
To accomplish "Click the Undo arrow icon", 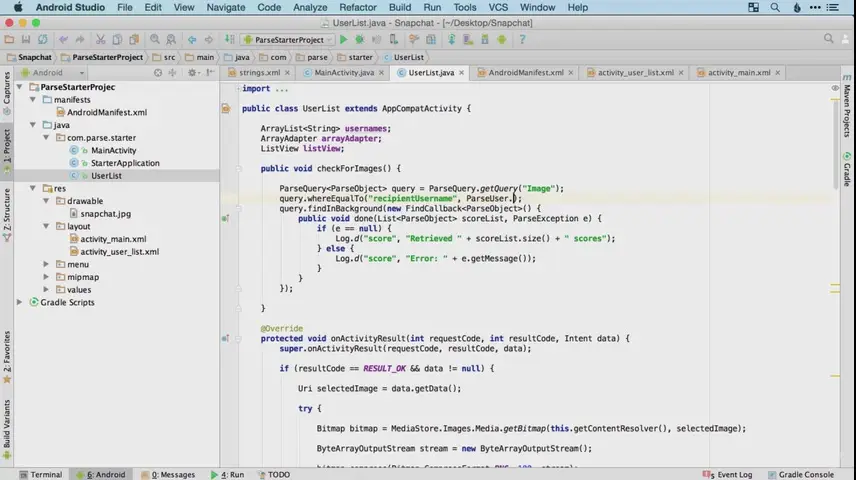I will tap(63, 39).
